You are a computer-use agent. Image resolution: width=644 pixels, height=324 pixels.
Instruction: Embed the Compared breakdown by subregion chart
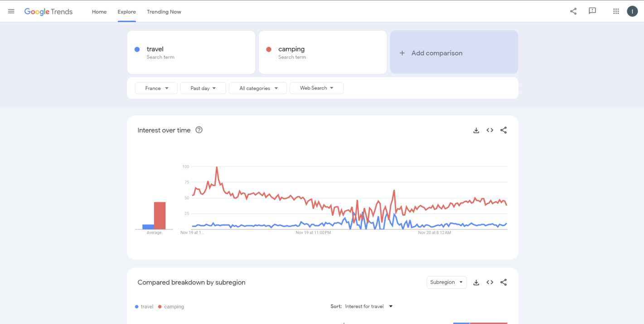click(x=490, y=282)
